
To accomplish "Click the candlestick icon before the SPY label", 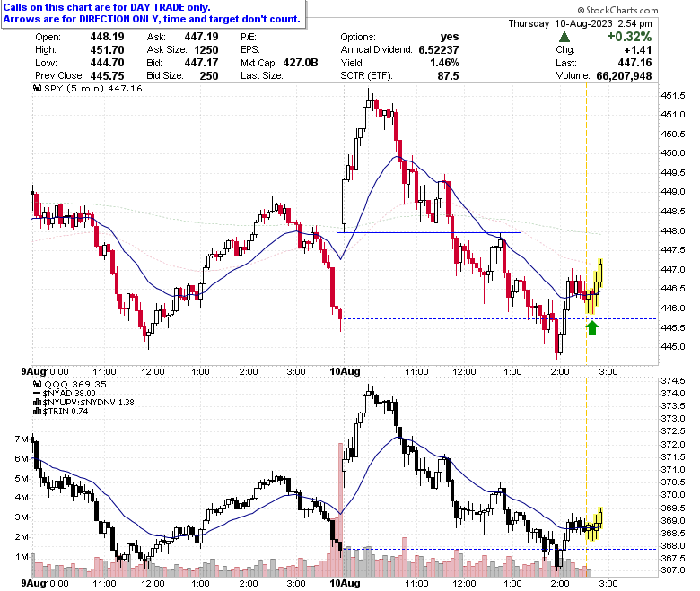I will (x=38, y=88).
